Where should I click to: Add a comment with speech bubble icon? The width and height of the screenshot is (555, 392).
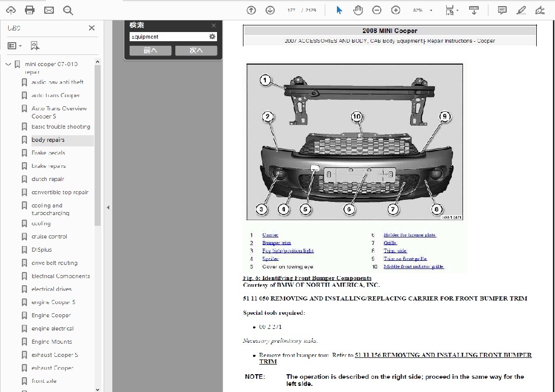pos(502,10)
